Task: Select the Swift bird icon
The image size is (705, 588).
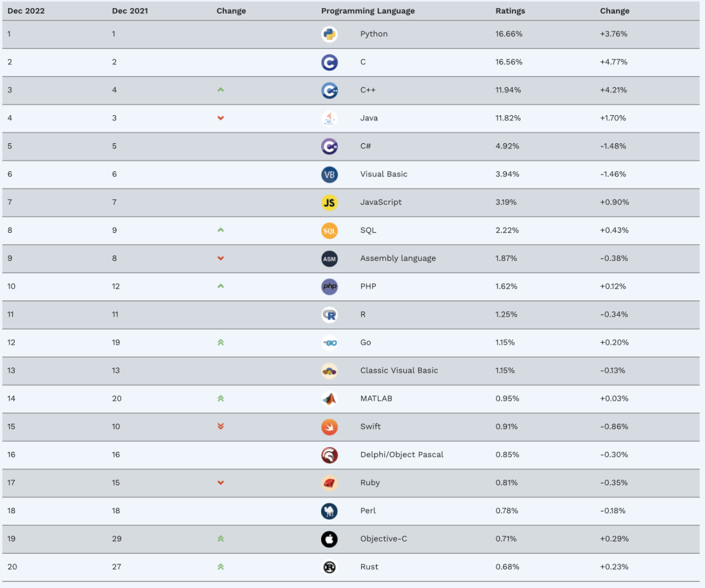Action: coord(329,427)
